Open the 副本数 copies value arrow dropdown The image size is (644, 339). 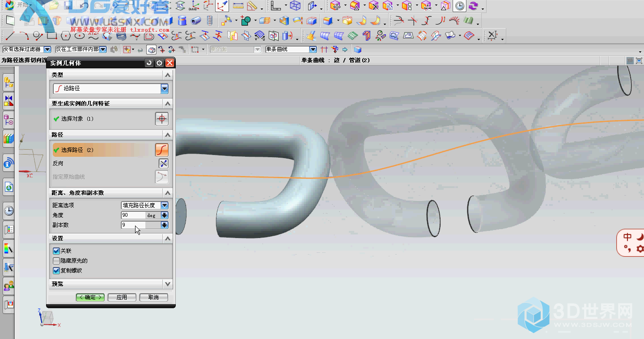coord(165,225)
